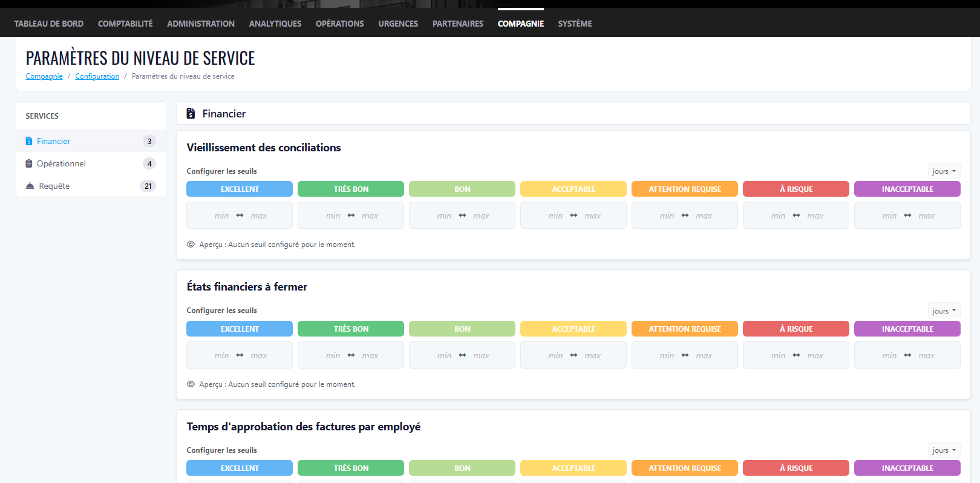Click Excellent max field in Vieillissement des conciliations
This screenshot has height=483, width=980.
coord(259,215)
